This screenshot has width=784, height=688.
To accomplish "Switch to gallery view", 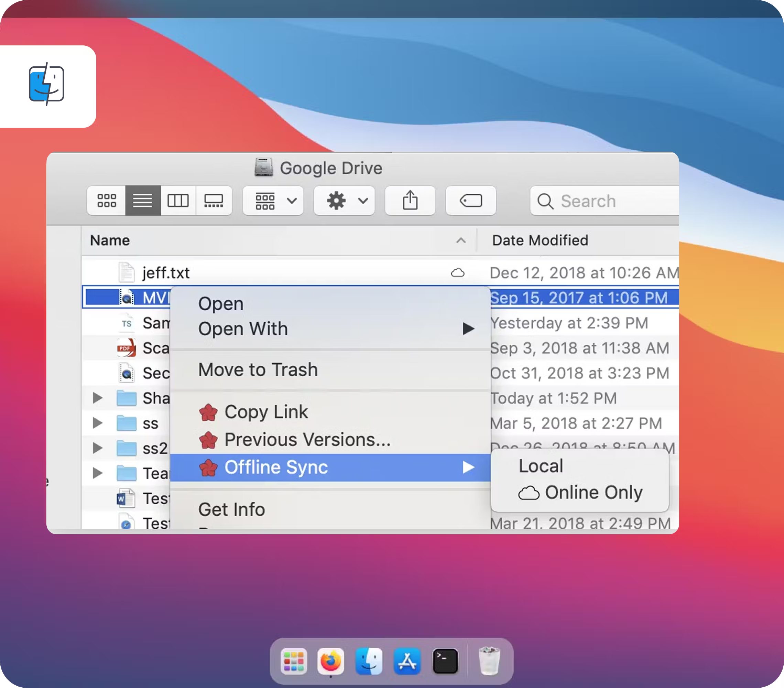I will point(214,200).
